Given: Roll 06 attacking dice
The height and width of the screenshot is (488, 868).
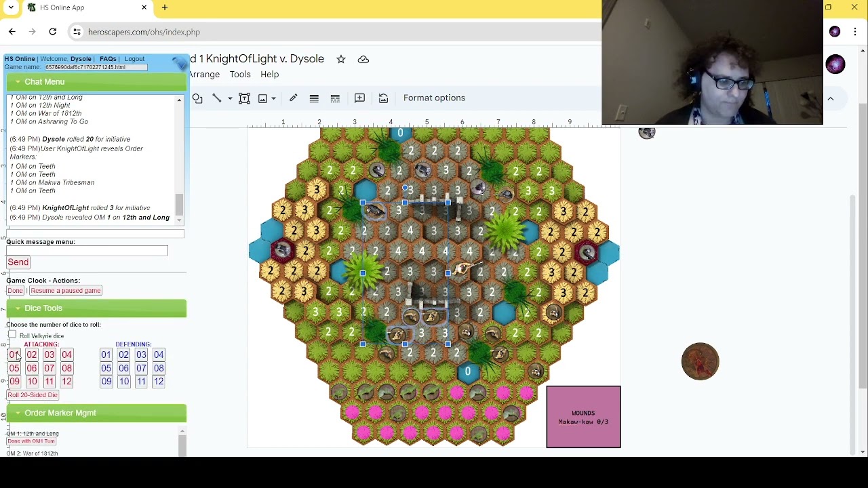Looking at the screenshot, I should (32, 369).
